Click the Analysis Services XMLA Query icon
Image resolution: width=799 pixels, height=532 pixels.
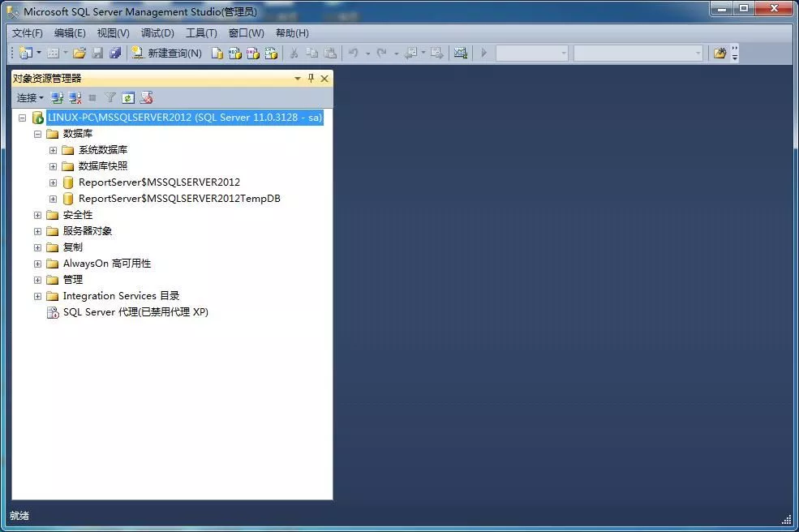(271, 53)
